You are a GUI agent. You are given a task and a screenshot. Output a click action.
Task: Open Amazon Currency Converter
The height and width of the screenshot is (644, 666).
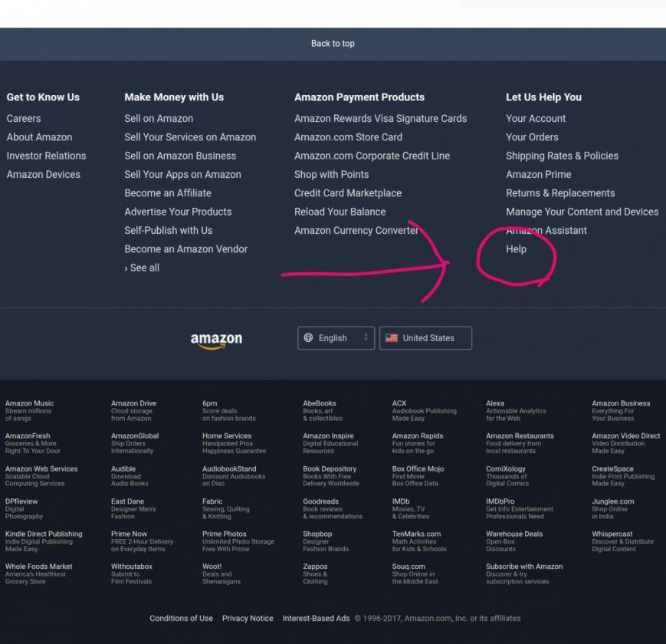coord(356,231)
